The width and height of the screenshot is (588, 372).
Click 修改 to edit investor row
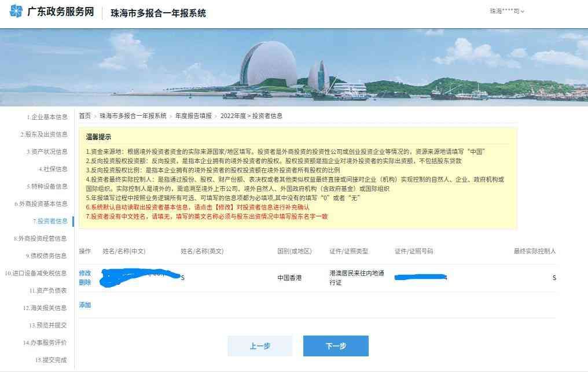84,273
